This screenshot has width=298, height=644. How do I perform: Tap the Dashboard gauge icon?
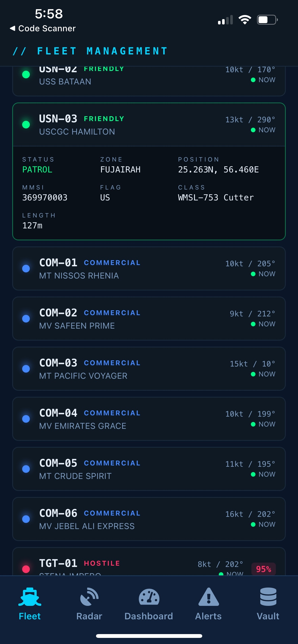pyautogui.click(x=149, y=597)
